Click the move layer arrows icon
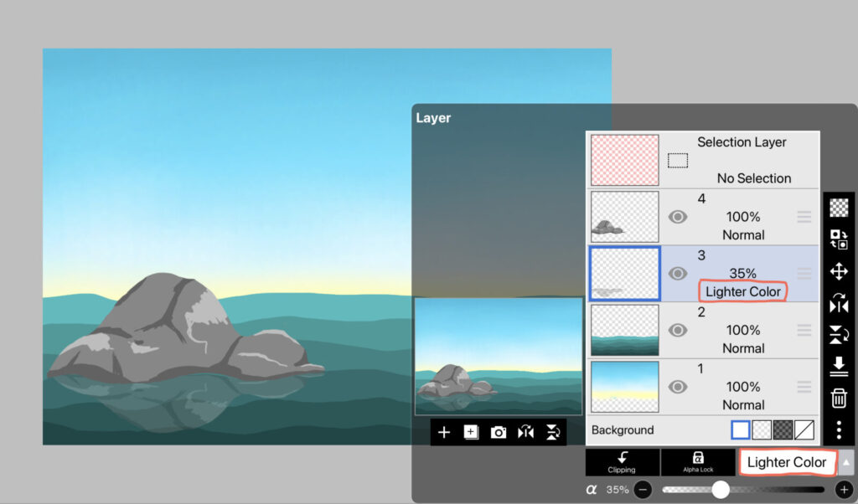 click(x=838, y=271)
